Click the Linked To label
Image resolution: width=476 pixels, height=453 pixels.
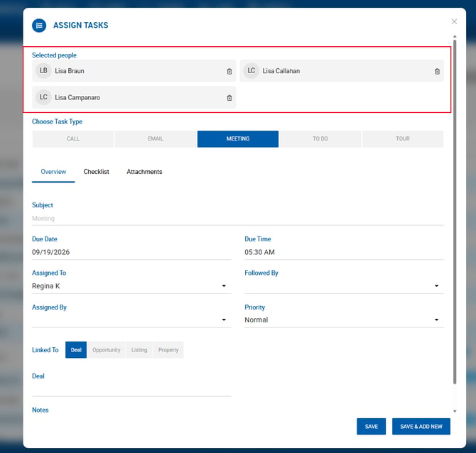(x=45, y=350)
